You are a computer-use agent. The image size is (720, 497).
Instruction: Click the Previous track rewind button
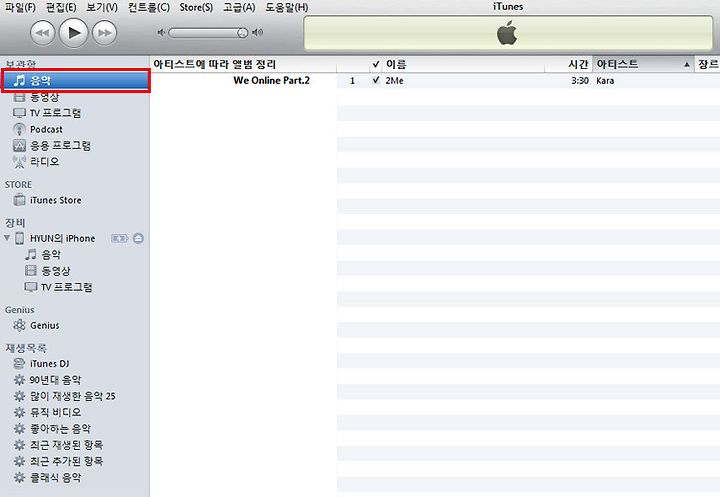pos(42,33)
